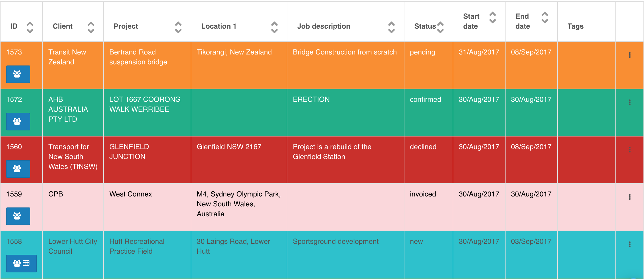This screenshot has width=644, height=279.
Task: Toggle sort arrows on Project column
Action: tap(178, 27)
